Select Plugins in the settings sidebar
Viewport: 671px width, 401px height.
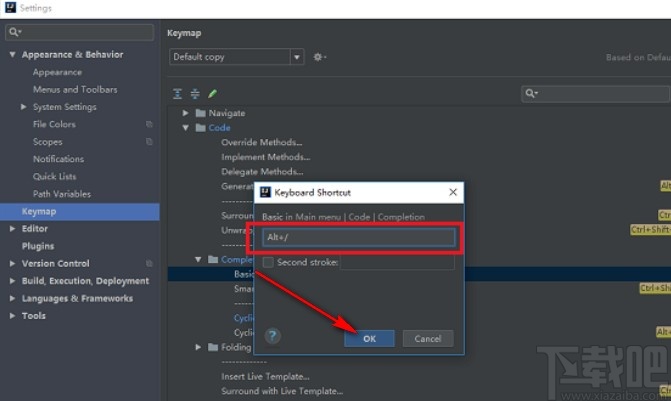coord(38,246)
